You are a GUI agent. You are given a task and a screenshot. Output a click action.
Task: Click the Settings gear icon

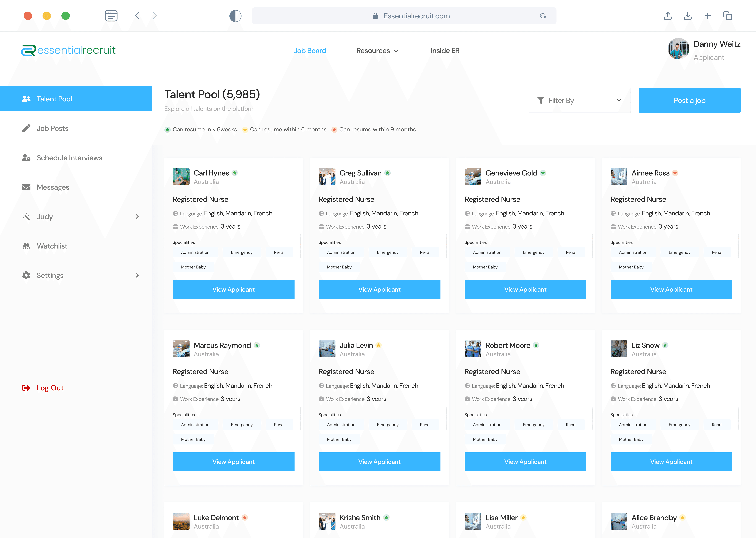tap(26, 275)
